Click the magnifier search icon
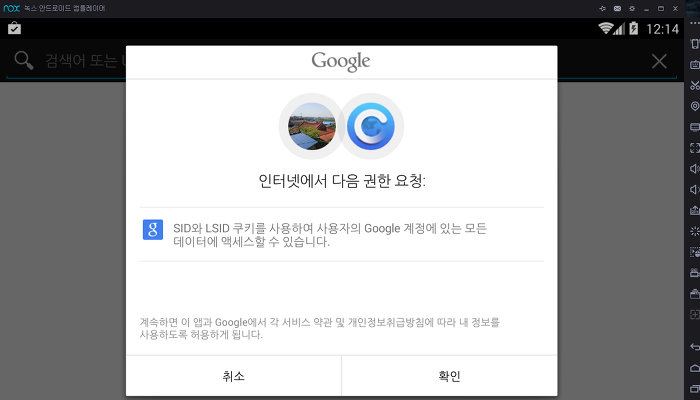This screenshot has height=400, width=700. pos(24,60)
